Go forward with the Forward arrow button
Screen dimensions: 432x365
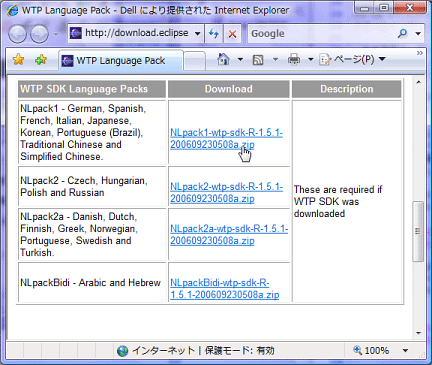[x=39, y=34]
